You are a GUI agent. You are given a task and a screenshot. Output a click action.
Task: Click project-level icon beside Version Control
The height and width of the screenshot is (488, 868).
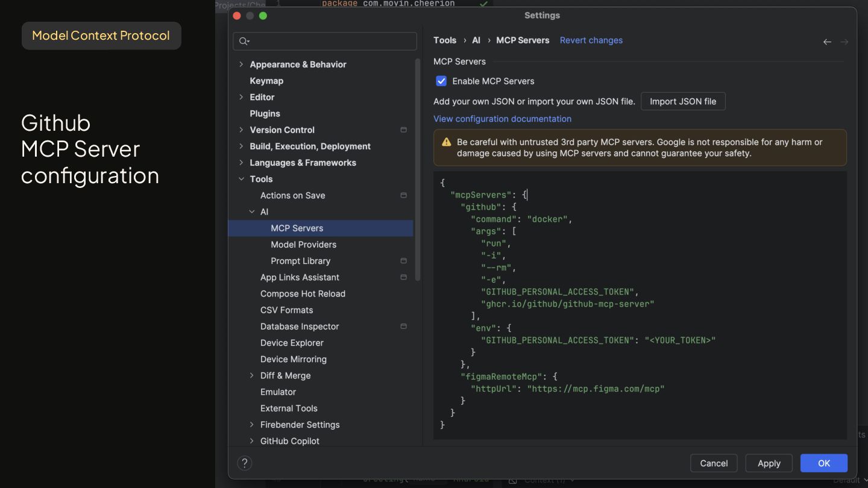tap(403, 130)
